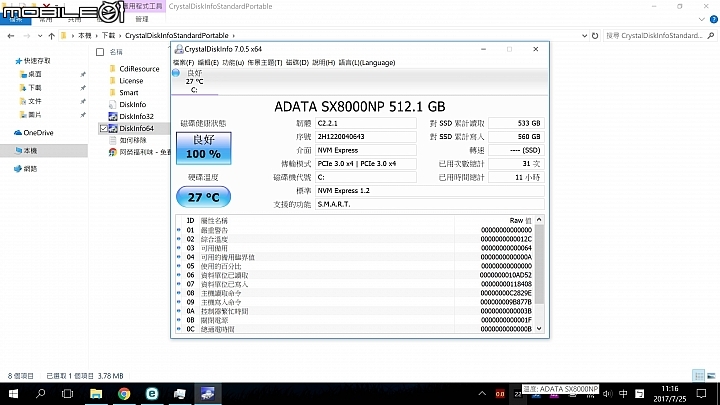
Task: Click the SMART list scrollbar thumb
Action: 539,265
